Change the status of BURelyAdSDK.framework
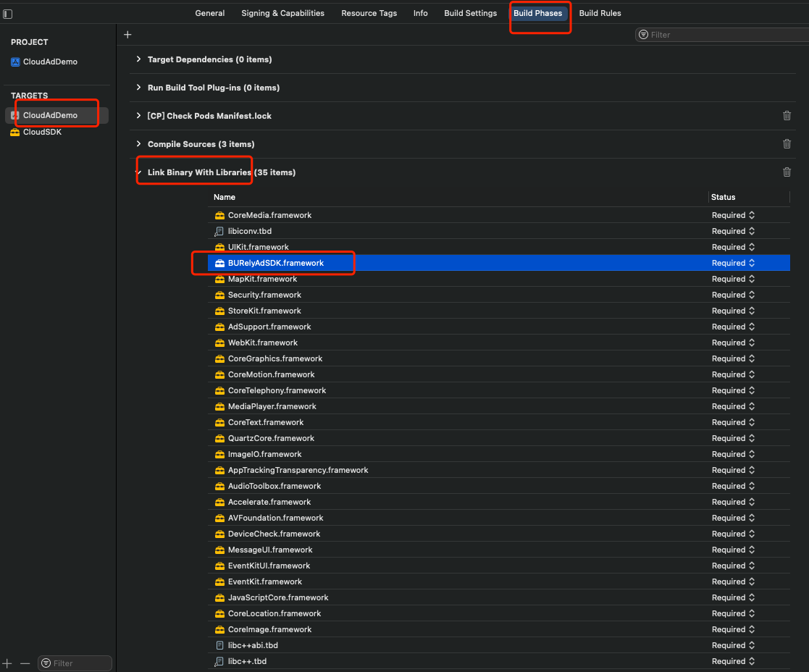The height and width of the screenshot is (672, 809). [x=733, y=263]
